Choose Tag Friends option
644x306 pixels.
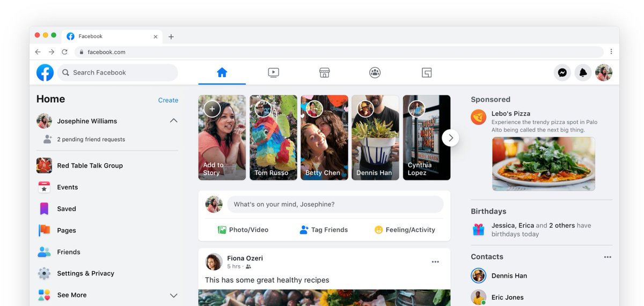pyautogui.click(x=324, y=230)
